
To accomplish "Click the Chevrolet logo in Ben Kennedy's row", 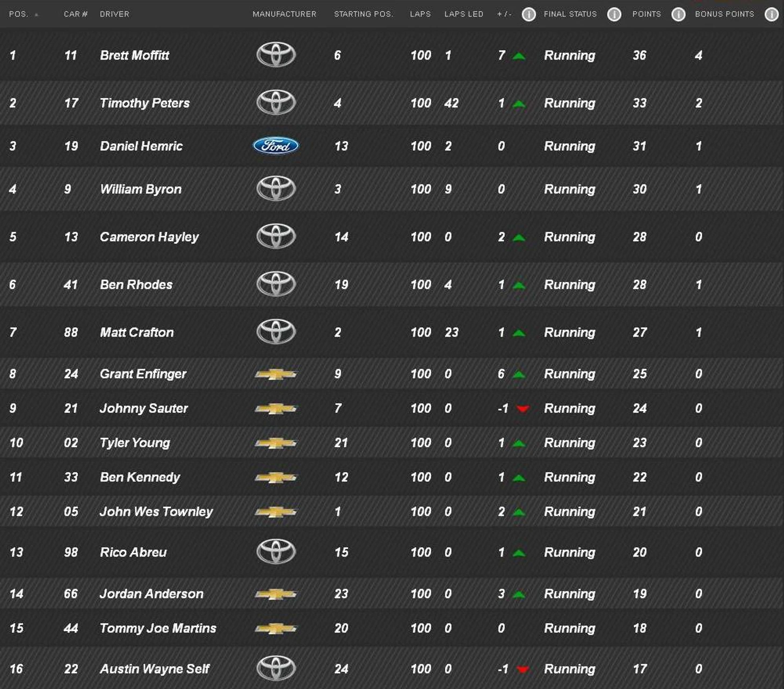I will click(276, 478).
